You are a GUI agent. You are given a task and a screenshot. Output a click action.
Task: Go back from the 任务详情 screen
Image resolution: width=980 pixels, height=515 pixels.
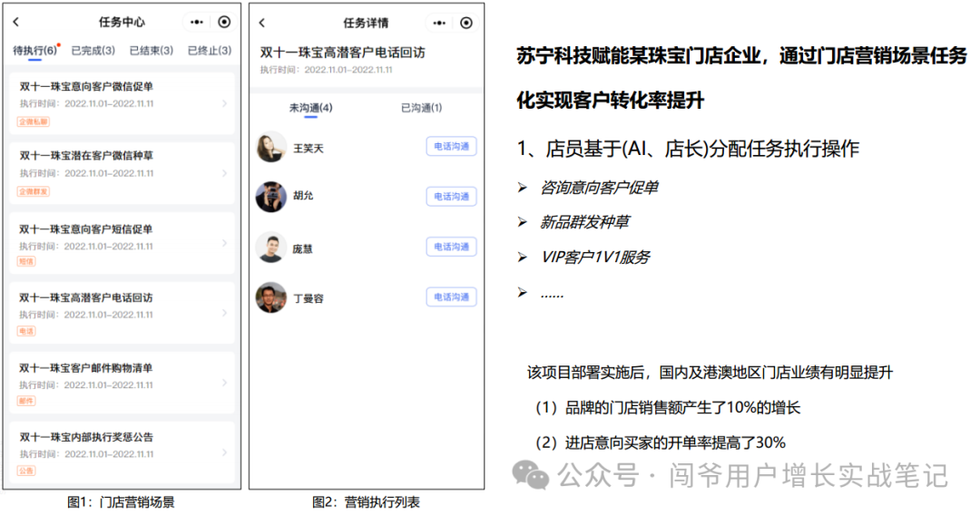coord(262,23)
